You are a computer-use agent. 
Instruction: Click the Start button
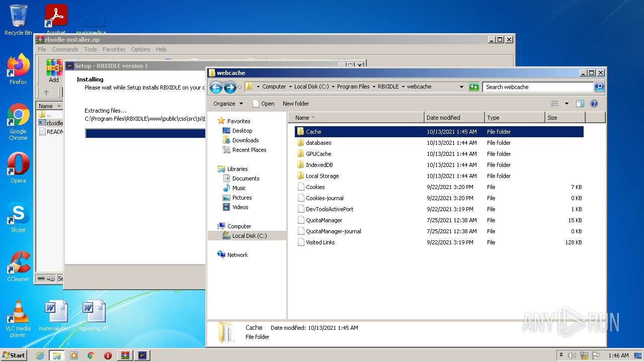[x=14, y=355]
